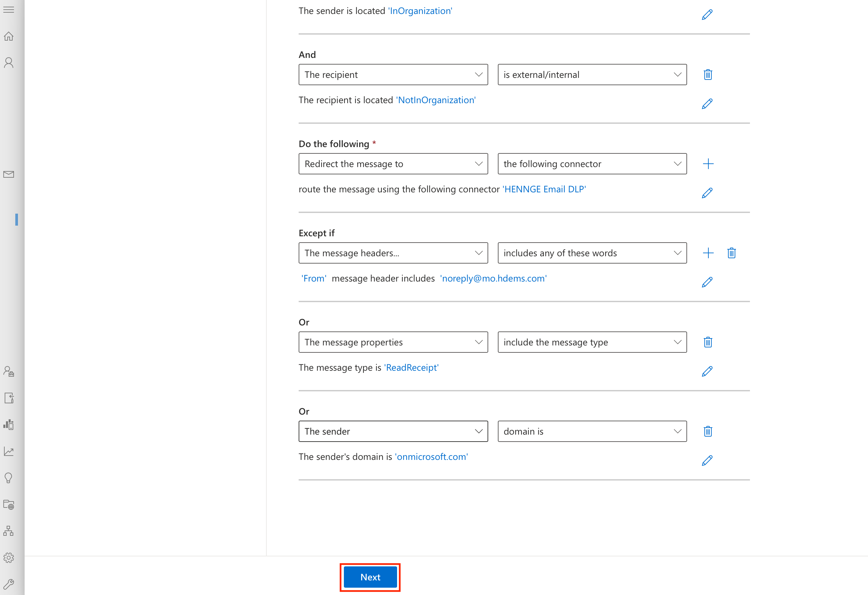Open 'Redirect the message to' action dropdown
This screenshot has height=595, width=868.
click(x=393, y=164)
